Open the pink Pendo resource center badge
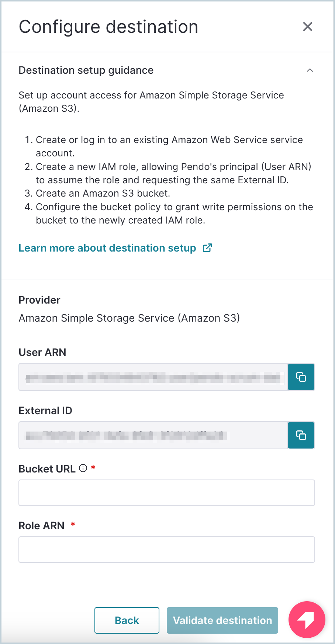 click(x=307, y=620)
